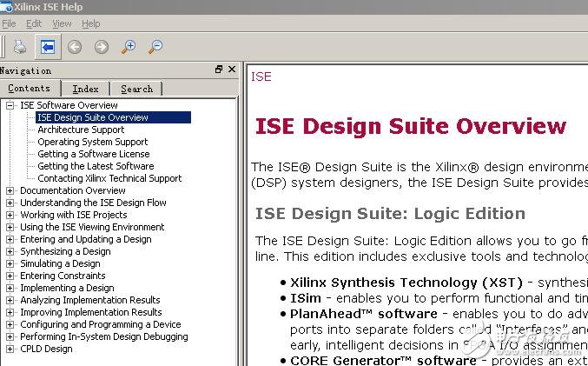This screenshot has width=588, height=366.
Task: Zoom in with the magnifier plus icon
Action: (129, 47)
